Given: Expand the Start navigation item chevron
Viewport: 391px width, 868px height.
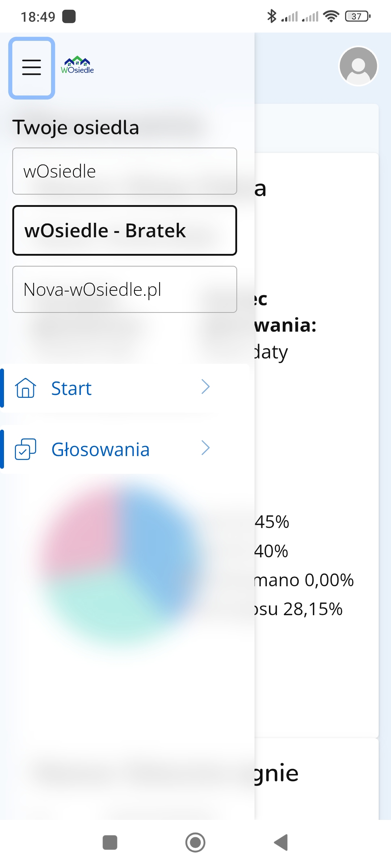Looking at the screenshot, I should click(x=206, y=387).
